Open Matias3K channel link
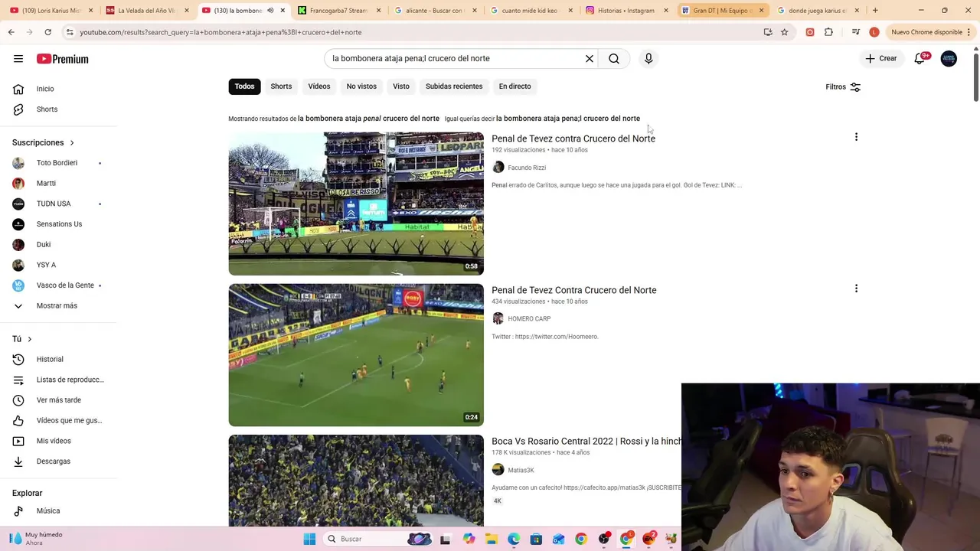The width and height of the screenshot is (980, 551). tap(521, 470)
